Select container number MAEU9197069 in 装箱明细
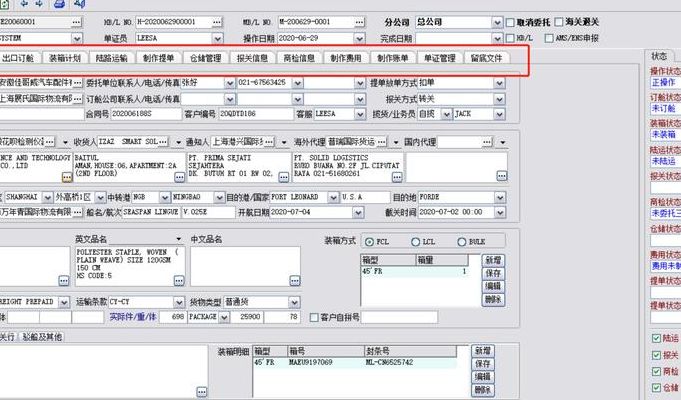 tap(311, 362)
